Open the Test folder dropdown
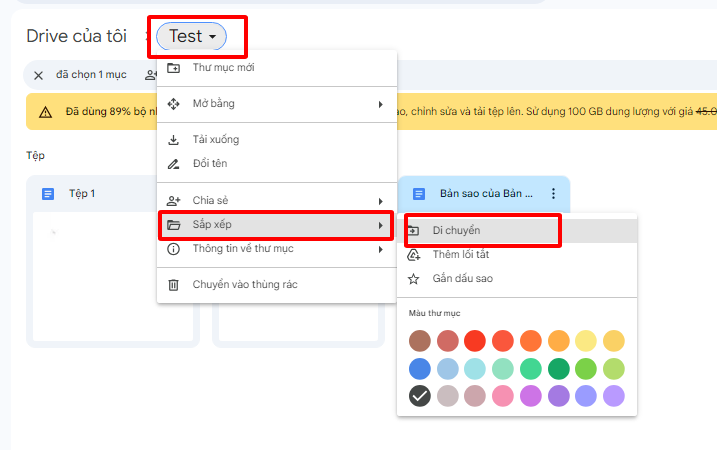717x450 pixels. [x=191, y=37]
